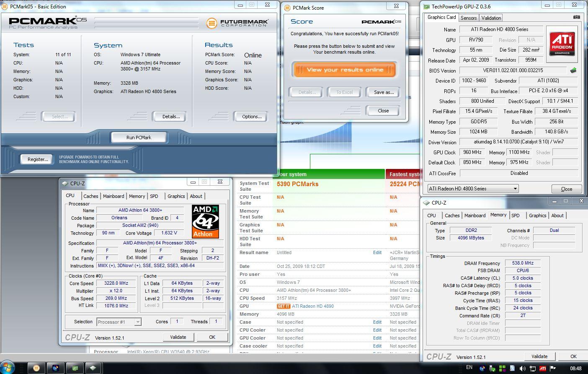Switch to the Validation tab in GPU-Z
The height and width of the screenshot is (374, 588).
[x=491, y=18]
